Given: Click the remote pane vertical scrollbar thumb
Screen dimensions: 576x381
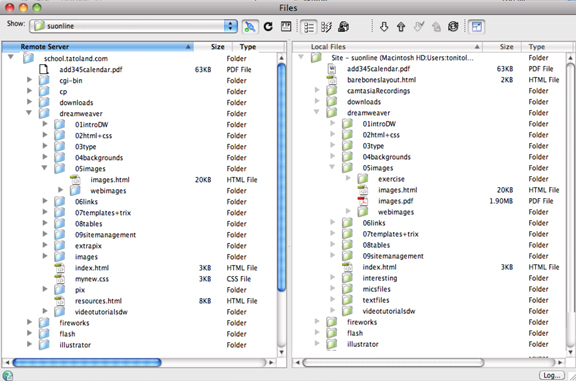Looking at the screenshot, I should tap(281, 177).
